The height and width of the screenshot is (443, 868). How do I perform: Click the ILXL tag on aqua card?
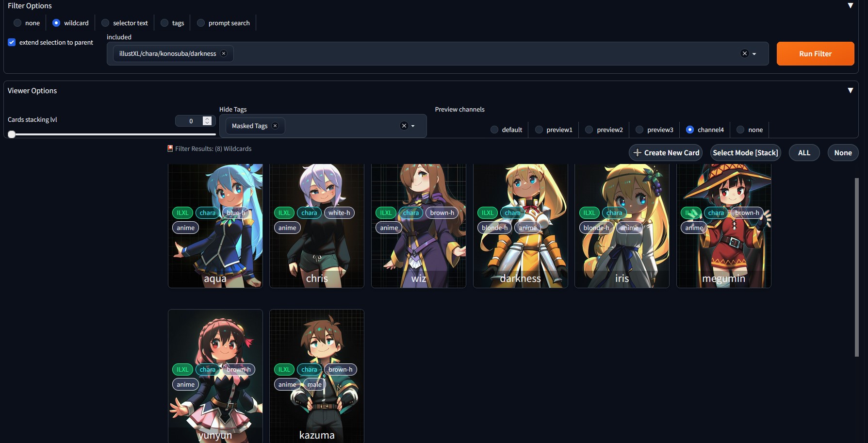coord(182,213)
